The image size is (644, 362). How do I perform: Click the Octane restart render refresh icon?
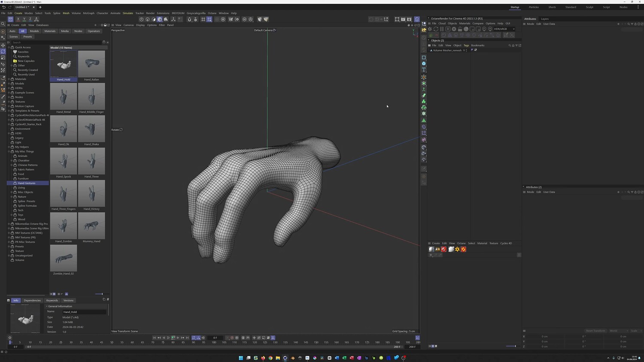[x=436, y=29]
